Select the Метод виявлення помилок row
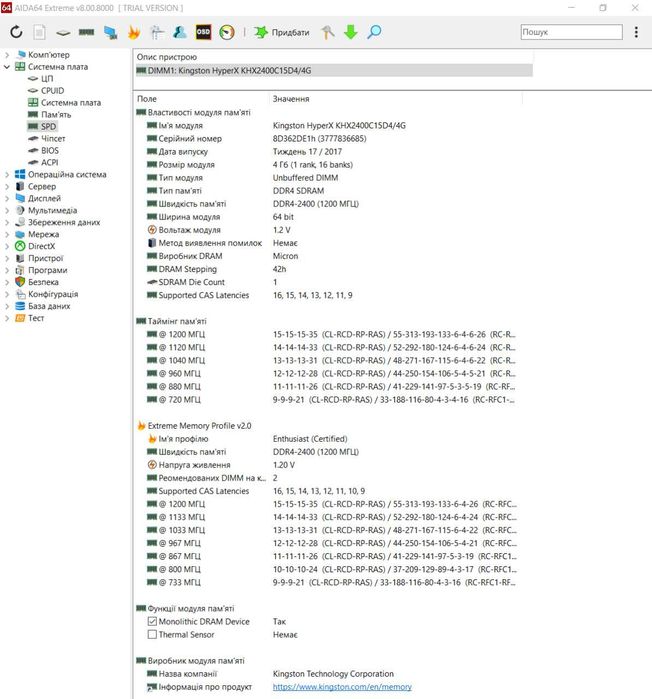This screenshot has width=652, height=699. click(328, 243)
